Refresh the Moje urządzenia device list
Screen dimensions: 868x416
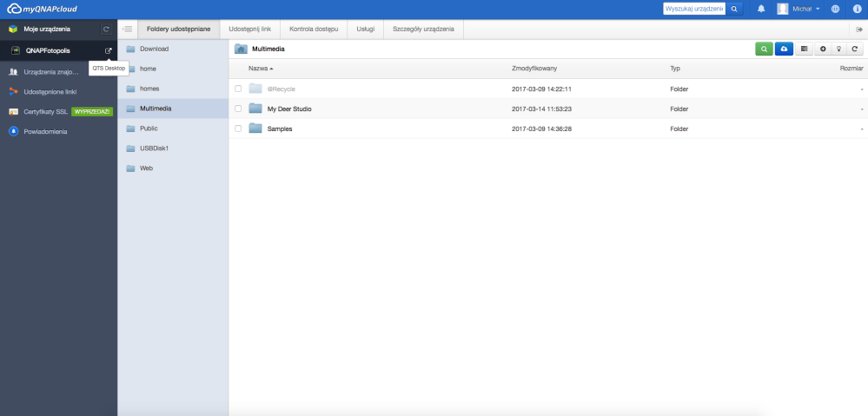[x=107, y=29]
